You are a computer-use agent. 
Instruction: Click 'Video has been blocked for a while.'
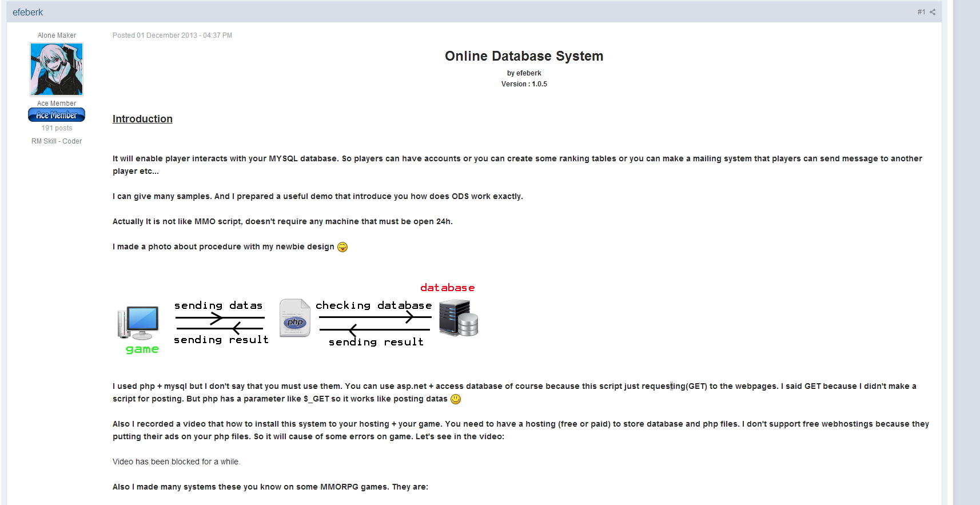pyautogui.click(x=176, y=462)
